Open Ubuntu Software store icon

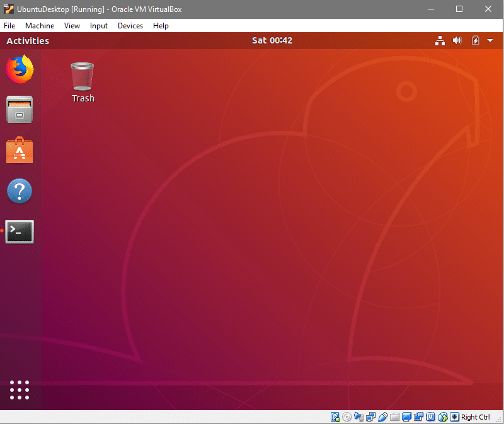tap(20, 151)
